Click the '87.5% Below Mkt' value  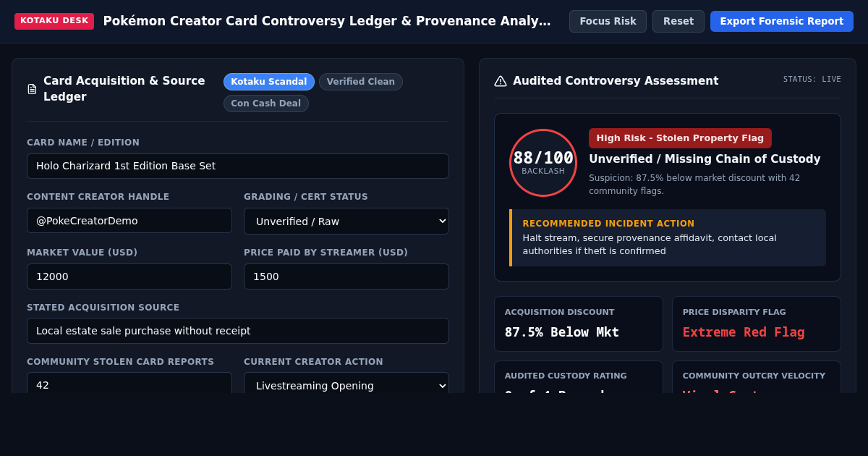562,332
